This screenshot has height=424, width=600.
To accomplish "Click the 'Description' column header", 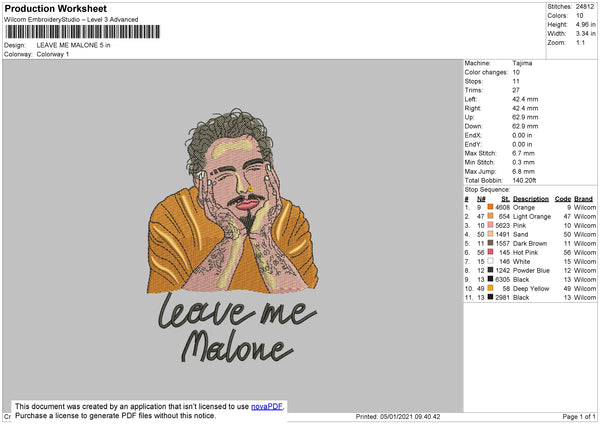I will [531, 199].
